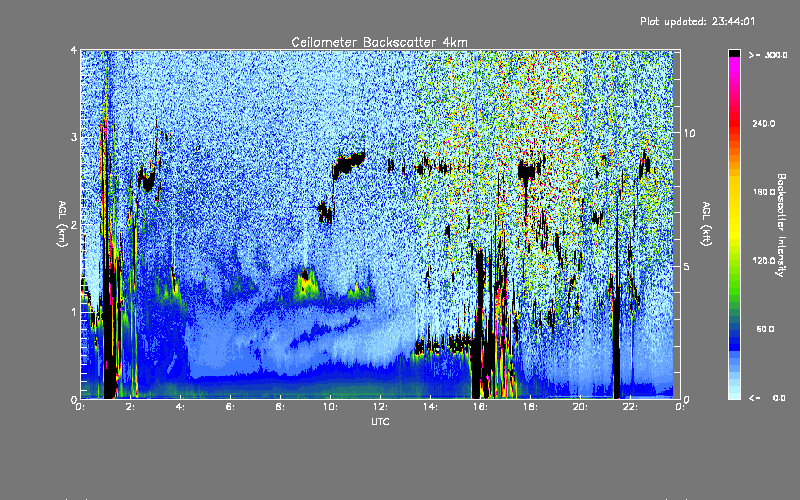This screenshot has width=800, height=500.
Task: Click the '1' km y-axis tick label
Action: click(x=74, y=312)
